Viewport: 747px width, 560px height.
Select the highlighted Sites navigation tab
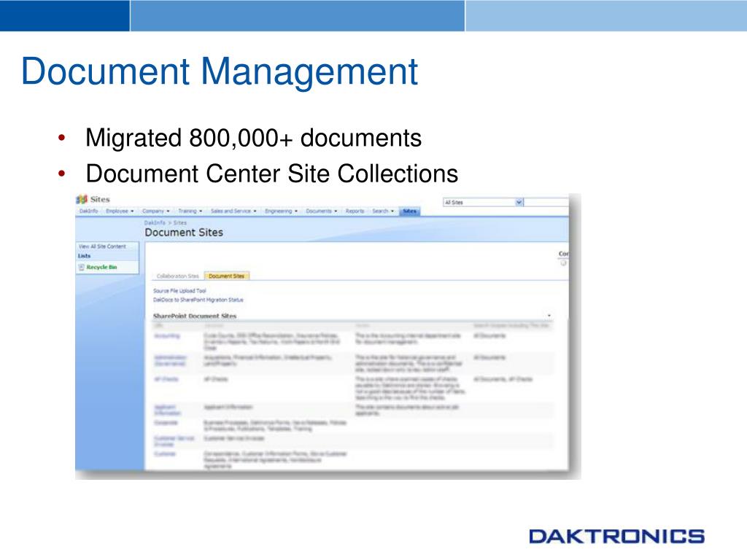pyautogui.click(x=410, y=211)
